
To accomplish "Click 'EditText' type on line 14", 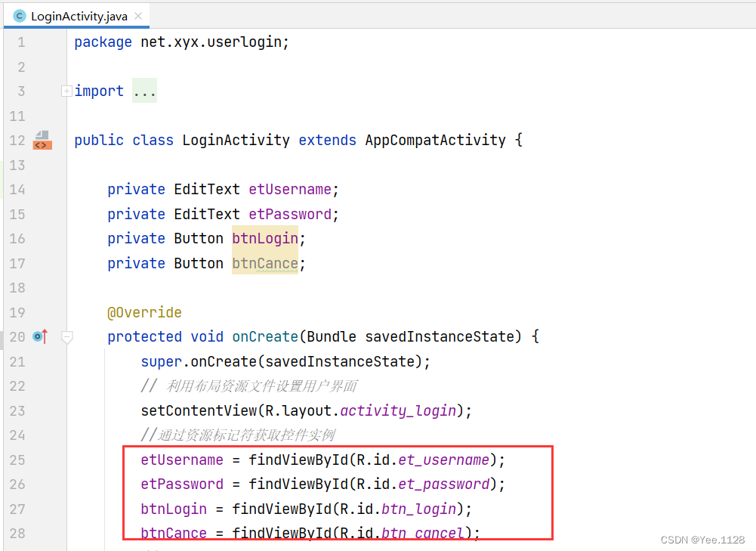I will coord(207,189).
